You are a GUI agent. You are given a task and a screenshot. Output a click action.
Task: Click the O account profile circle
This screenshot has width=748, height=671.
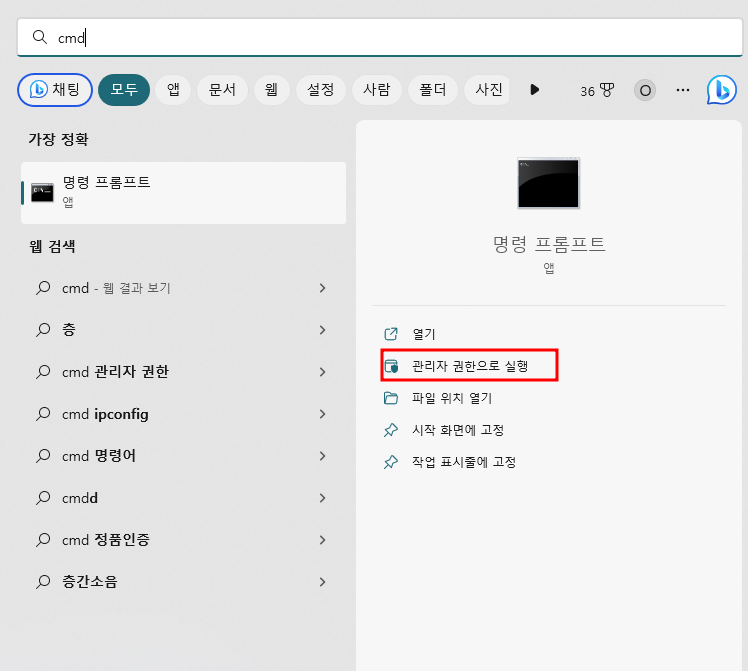click(645, 90)
